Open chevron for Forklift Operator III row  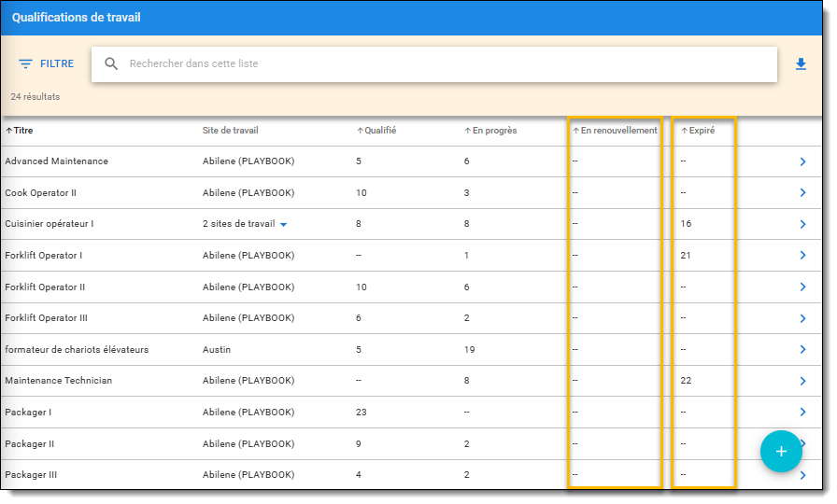[802, 318]
